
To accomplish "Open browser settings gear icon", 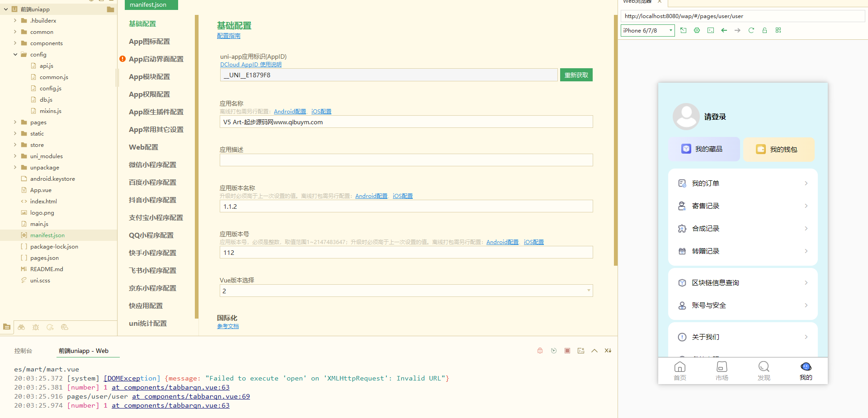I will (x=697, y=30).
